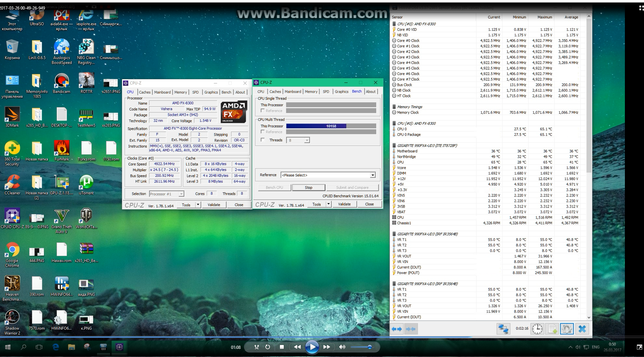Reset HWiNFO timer via clock icon
The height and width of the screenshot is (357, 644).
[537, 329]
